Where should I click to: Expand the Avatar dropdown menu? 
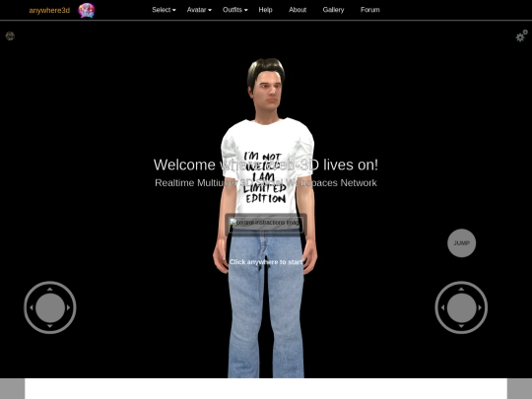point(199,10)
